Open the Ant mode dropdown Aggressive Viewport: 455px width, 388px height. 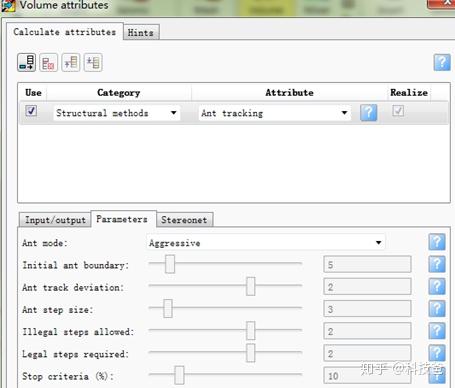pyautogui.click(x=266, y=242)
